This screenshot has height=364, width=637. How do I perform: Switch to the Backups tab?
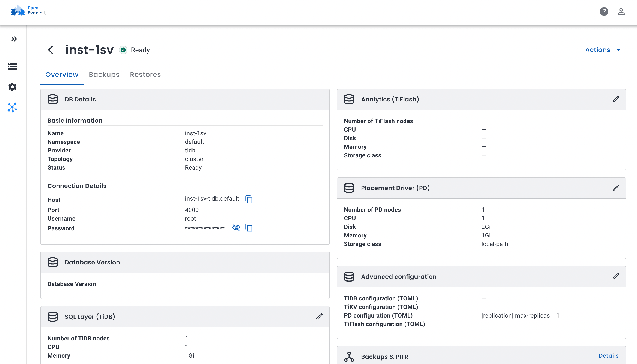pos(104,75)
